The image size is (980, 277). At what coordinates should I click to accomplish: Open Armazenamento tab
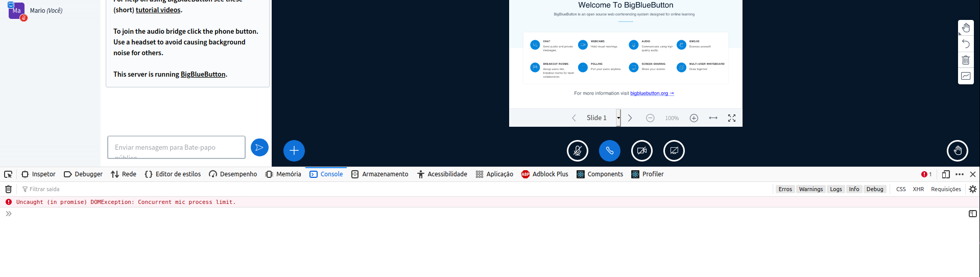(379, 174)
